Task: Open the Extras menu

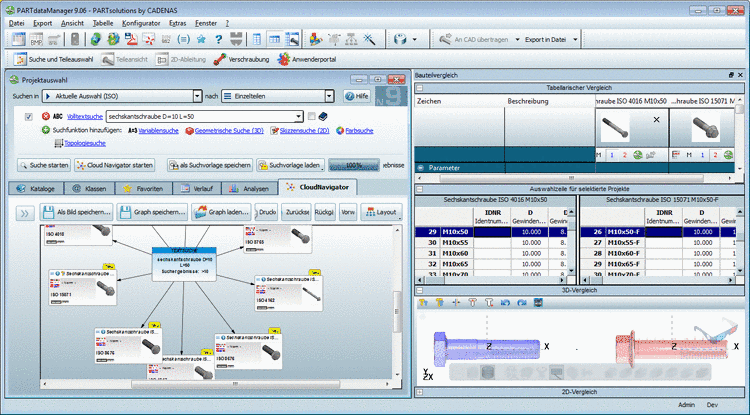Action: (x=177, y=23)
